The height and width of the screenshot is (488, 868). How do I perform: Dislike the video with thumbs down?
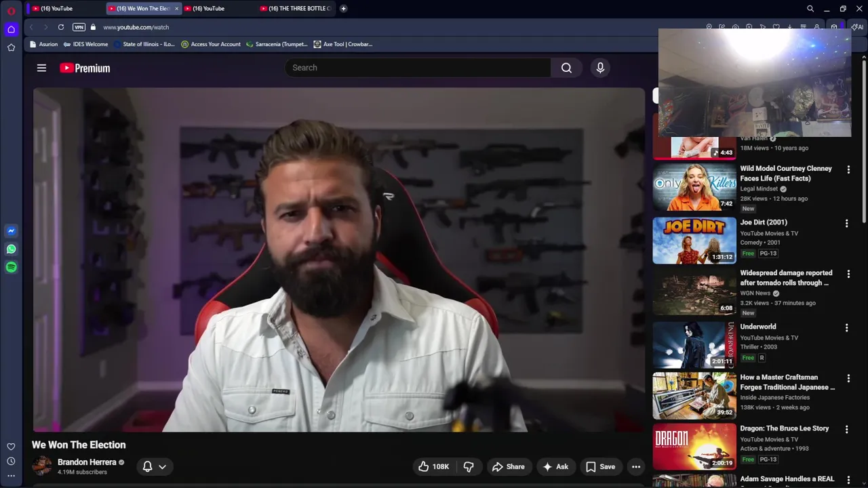click(469, 466)
